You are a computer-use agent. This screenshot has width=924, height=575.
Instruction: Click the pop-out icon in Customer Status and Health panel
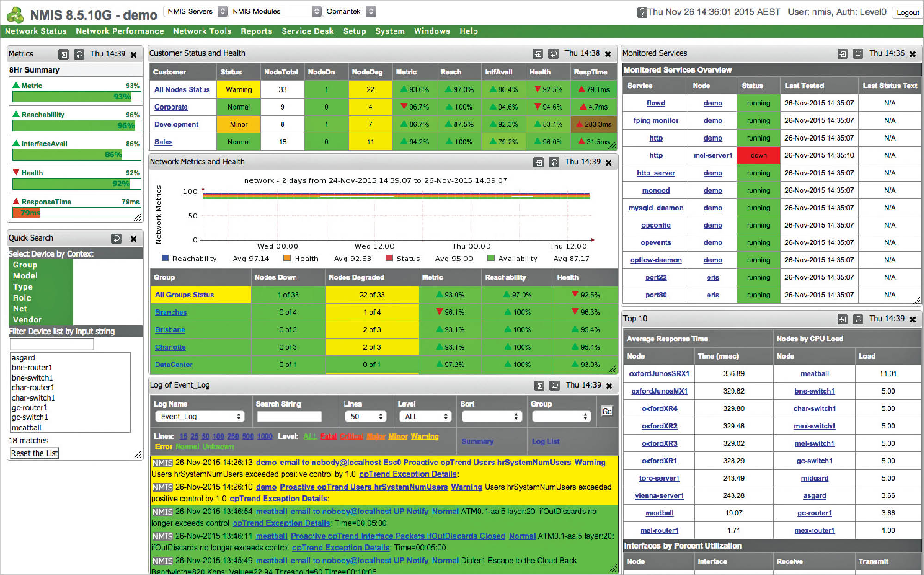(538, 54)
